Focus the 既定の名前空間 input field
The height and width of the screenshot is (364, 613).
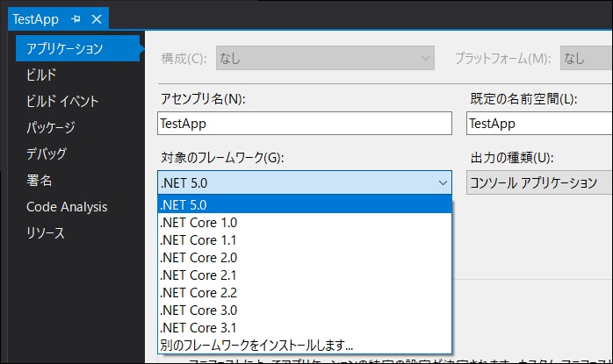coord(539,124)
